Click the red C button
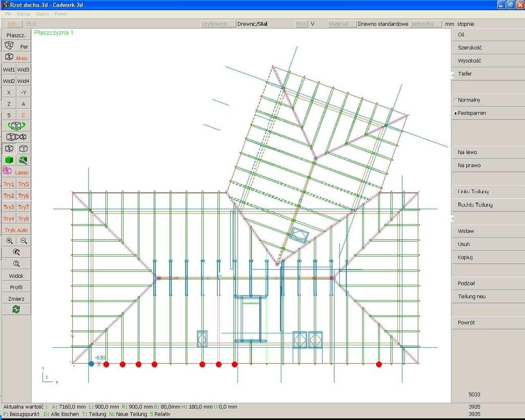This screenshot has width=525, height=420. click(24, 115)
